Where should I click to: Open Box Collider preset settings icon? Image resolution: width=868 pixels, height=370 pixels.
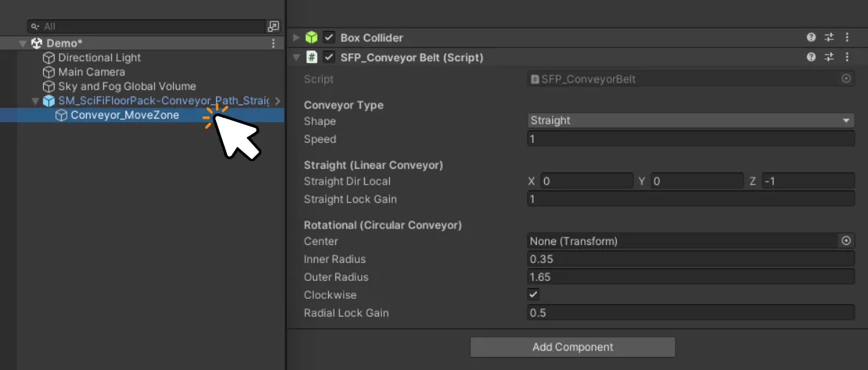coord(829,37)
